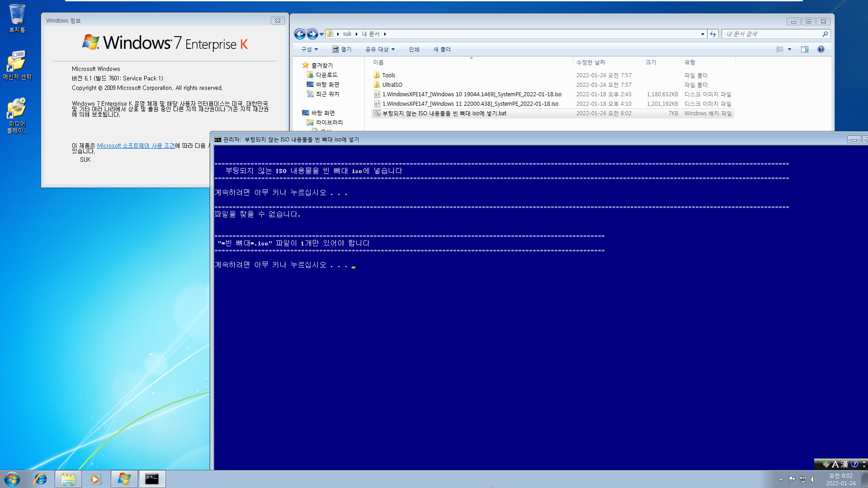
Task: Show hidden tray icons arrow
Action: click(781, 479)
